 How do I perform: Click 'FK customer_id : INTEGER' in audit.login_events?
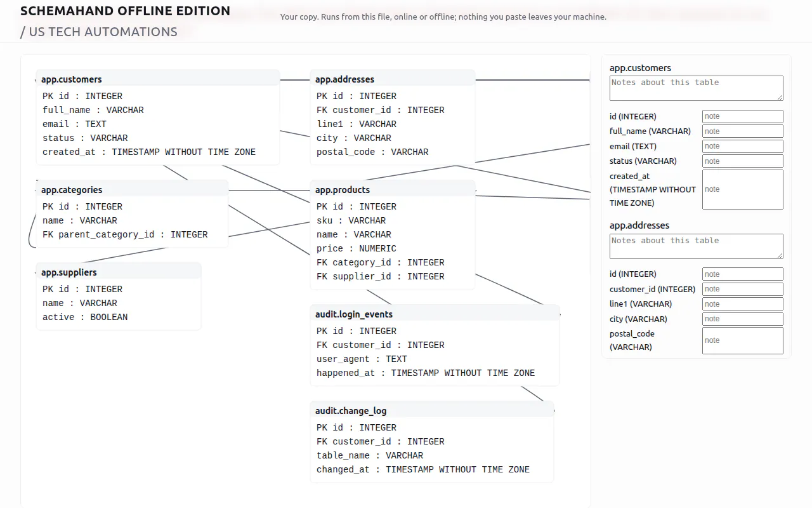[x=381, y=345]
